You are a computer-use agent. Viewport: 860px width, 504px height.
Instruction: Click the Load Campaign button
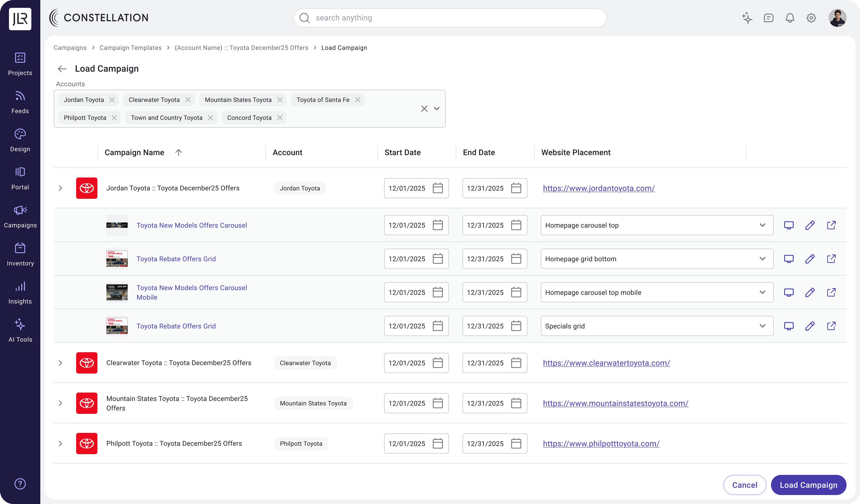[x=808, y=485]
